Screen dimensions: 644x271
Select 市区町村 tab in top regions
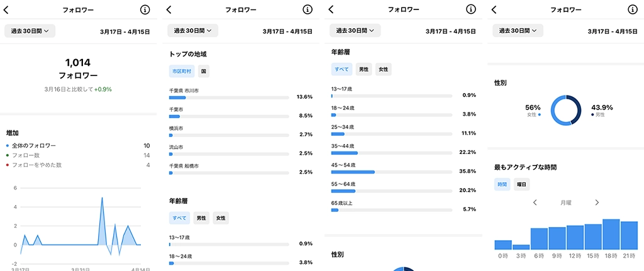point(182,71)
